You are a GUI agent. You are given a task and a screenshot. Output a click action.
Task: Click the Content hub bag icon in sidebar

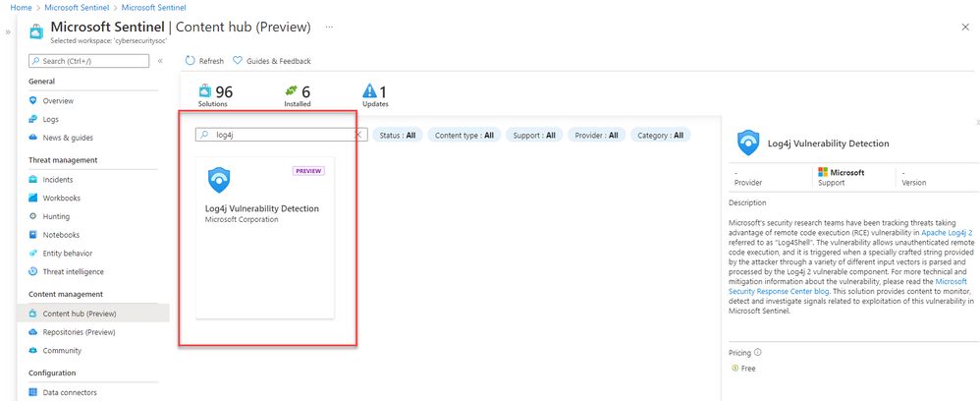click(x=33, y=314)
